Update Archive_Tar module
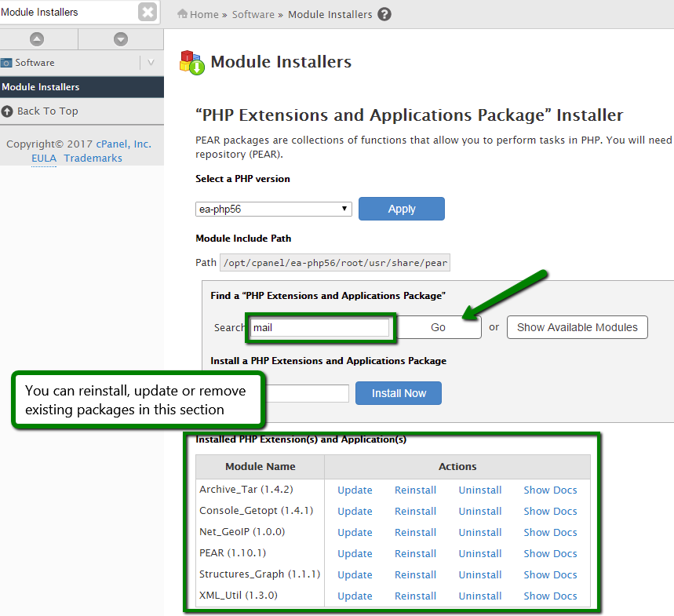The height and width of the screenshot is (616, 674). [355, 490]
